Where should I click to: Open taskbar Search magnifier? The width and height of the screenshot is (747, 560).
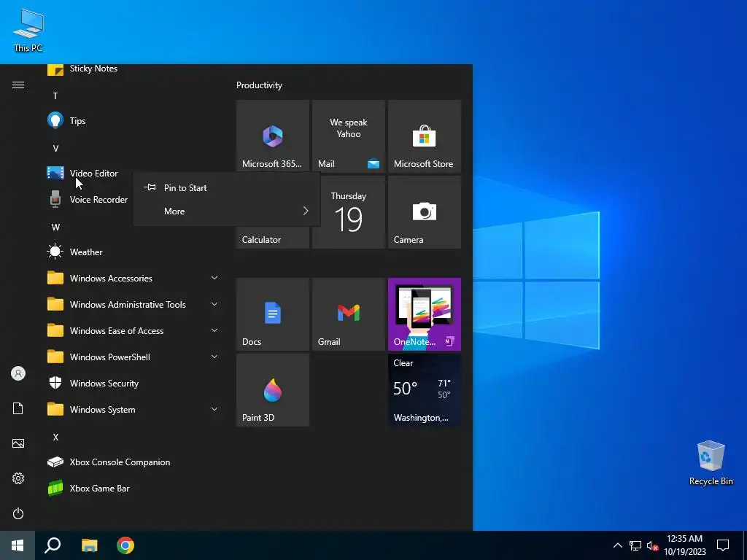pyautogui.click(x=53, y=545)
